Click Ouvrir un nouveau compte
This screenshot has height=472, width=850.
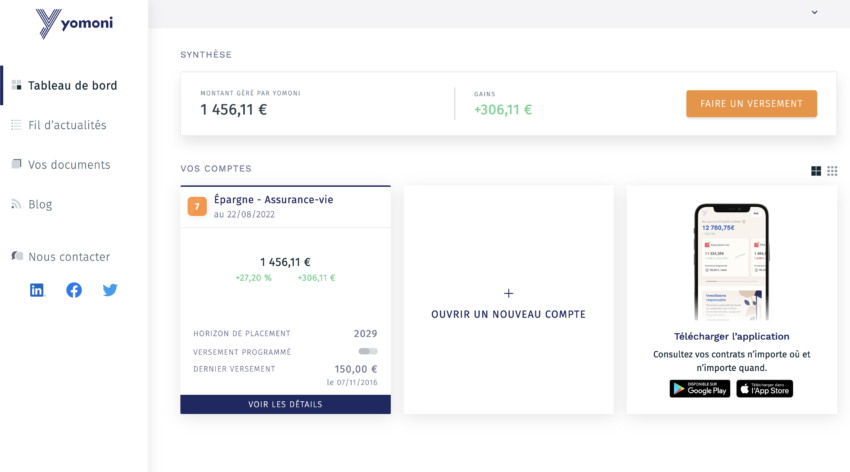pyautogui.click(x=508, y=314)
